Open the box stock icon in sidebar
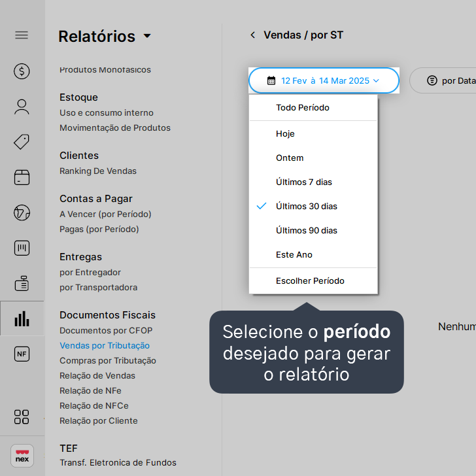 pyautogui.click(x=22, y=177)
